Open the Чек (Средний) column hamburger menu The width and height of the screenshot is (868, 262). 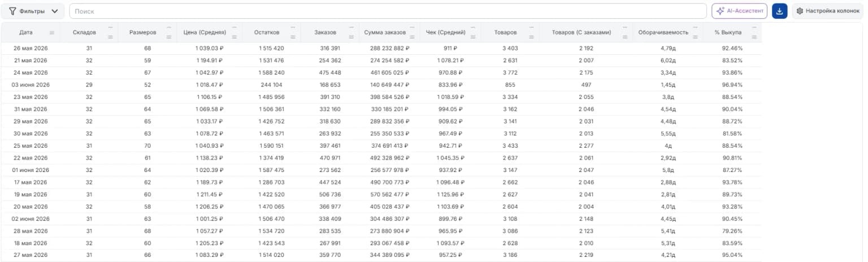coord(473,37)
